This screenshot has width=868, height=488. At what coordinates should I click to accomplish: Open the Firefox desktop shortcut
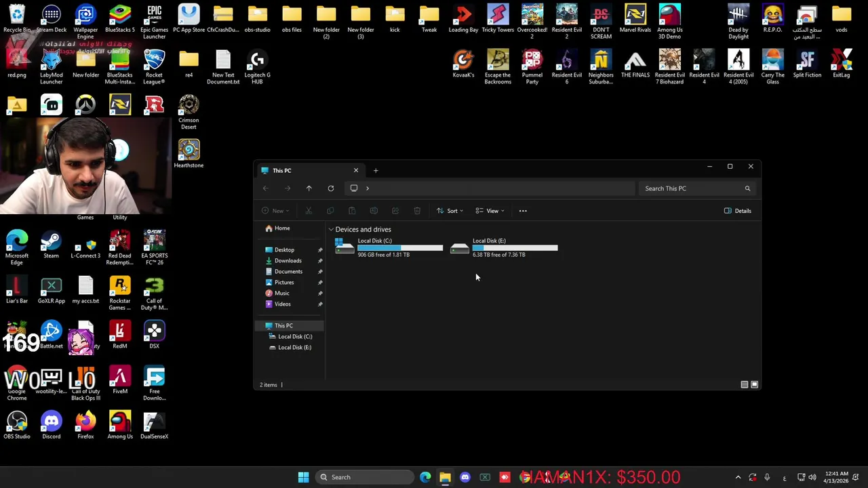click(85, 425)
